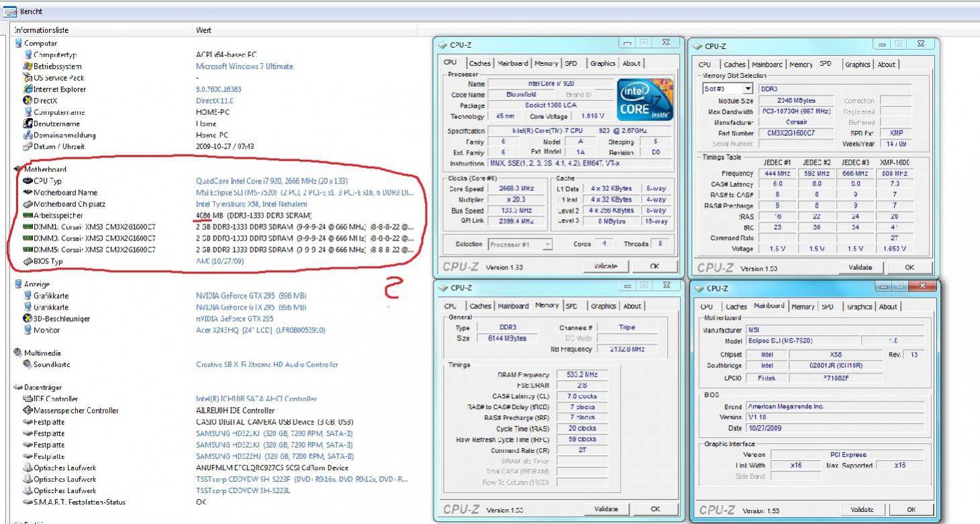Open Graphics tab in SPD window
Screen dimensions: 980x524
click(x=857, y=64)
